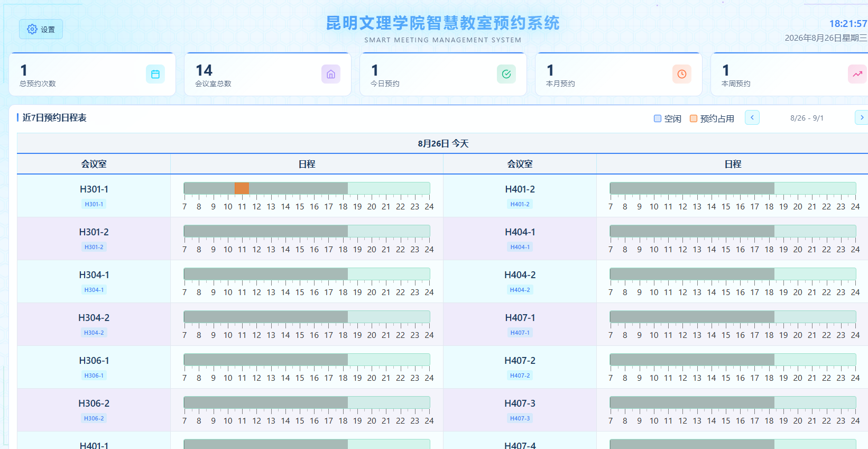Click the H301-1 schedule timeline bar
This screenshot has height=449, width=868.
click(307, 188)
